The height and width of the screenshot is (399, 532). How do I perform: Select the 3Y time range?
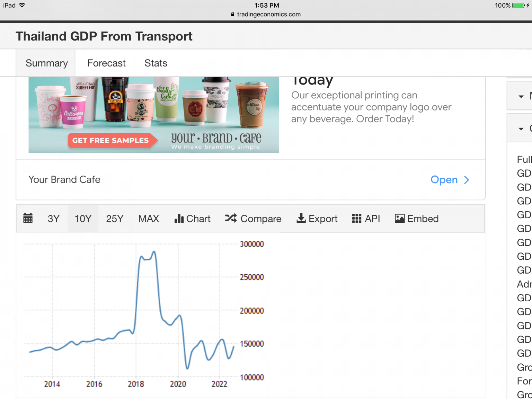tap(54, 219)
